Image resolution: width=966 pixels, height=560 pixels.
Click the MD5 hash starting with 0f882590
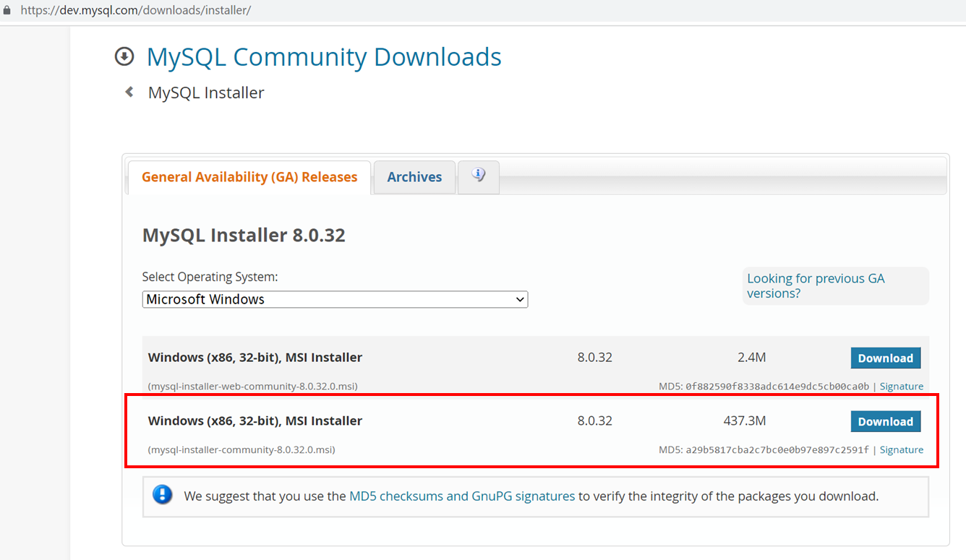pyautogui.click(x=777, y=387)
